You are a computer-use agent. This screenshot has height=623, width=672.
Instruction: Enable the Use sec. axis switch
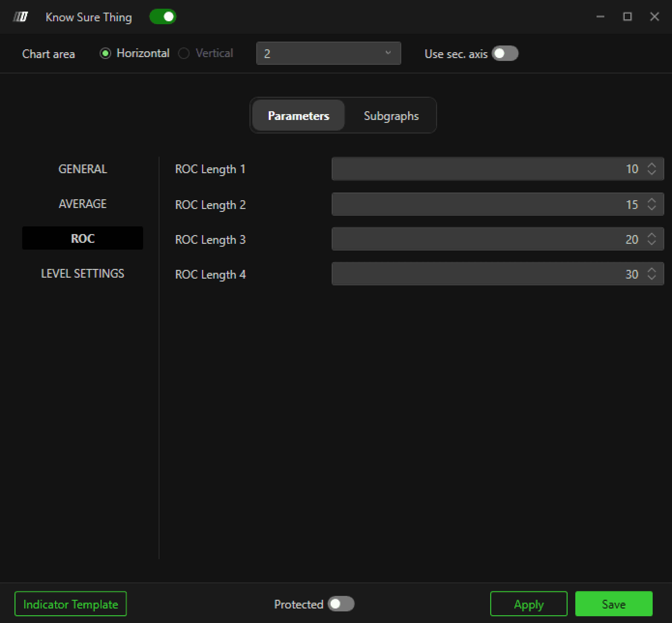504,53
